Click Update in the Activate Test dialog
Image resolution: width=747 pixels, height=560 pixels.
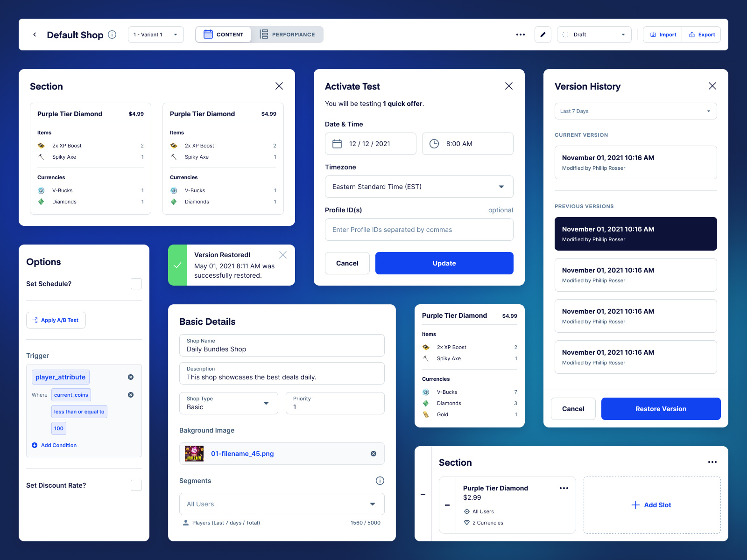coord(444,263)
